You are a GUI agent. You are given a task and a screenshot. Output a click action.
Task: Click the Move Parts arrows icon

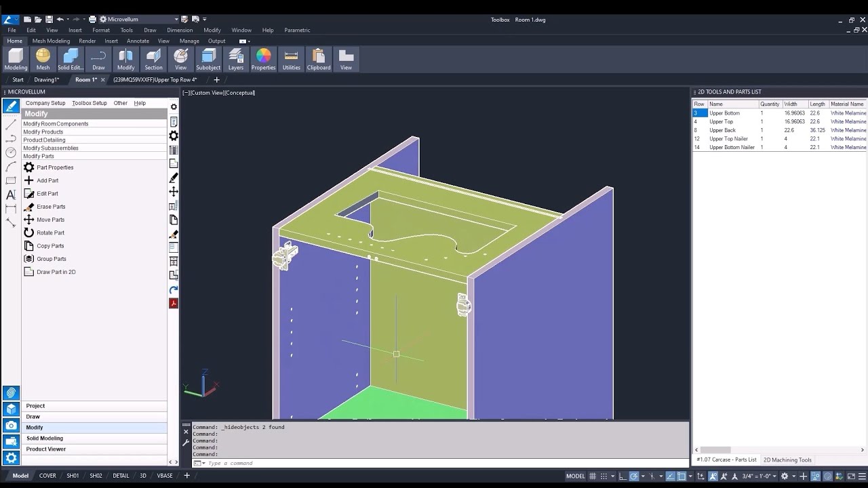click(x=29, y=220)
